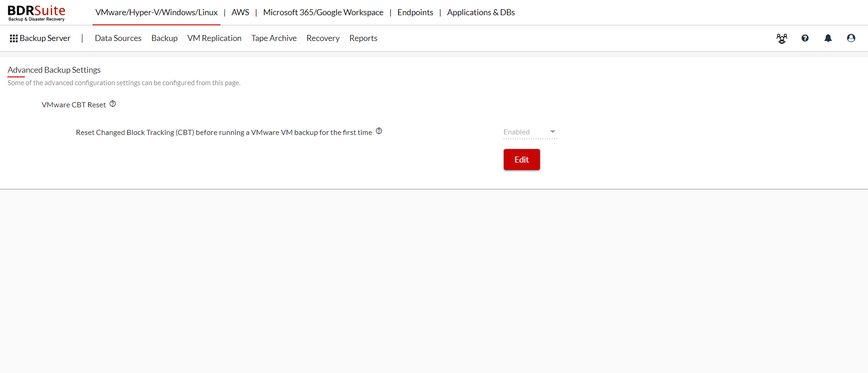Open the Reports menu

click(x=363, y=38)
